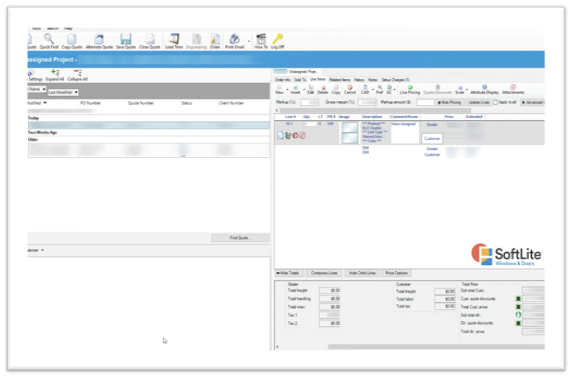Viewport: 572px width, 378px height.
Task: Toggle green Total Cust. price indicator
Action: point(518,307)
